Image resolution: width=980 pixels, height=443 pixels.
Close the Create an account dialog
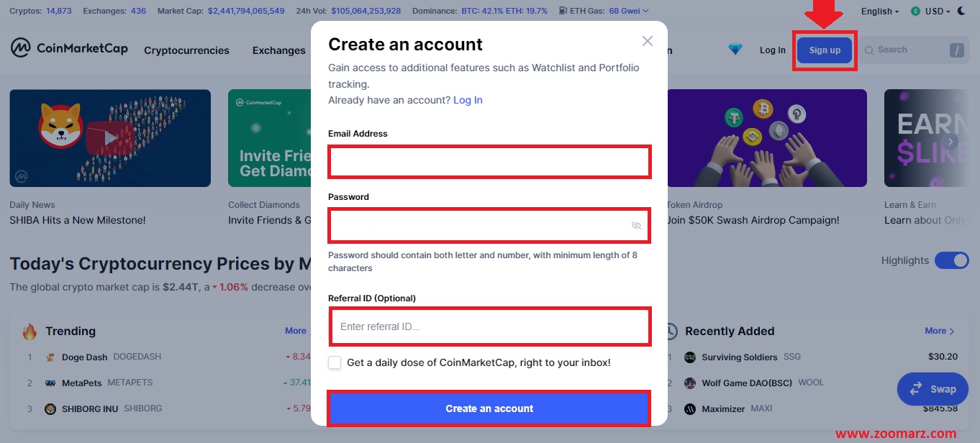648,41
